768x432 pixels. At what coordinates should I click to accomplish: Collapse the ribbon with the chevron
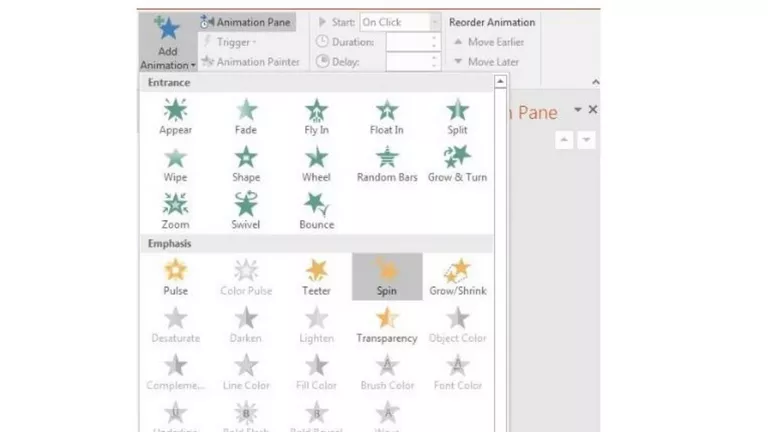595,82
